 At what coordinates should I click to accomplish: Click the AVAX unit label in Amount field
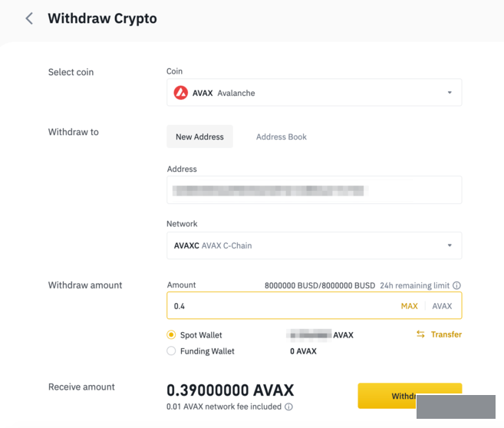[442, 306]
